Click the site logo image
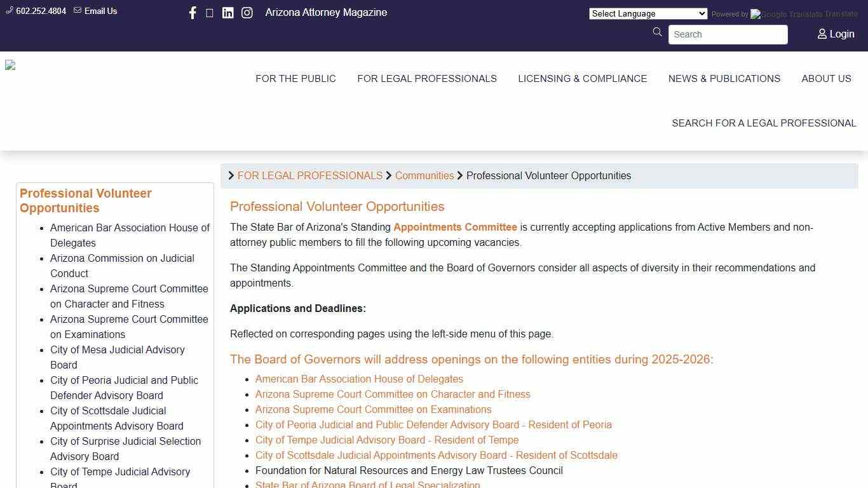Viewport: 868px width, 488px height. pos(10,65)
